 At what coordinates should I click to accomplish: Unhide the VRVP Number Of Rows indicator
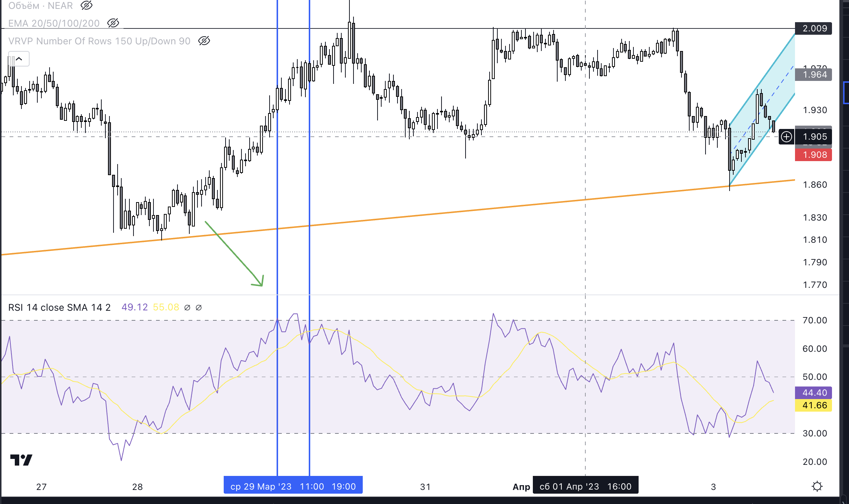pyautogui.click(x=204, y=41)
